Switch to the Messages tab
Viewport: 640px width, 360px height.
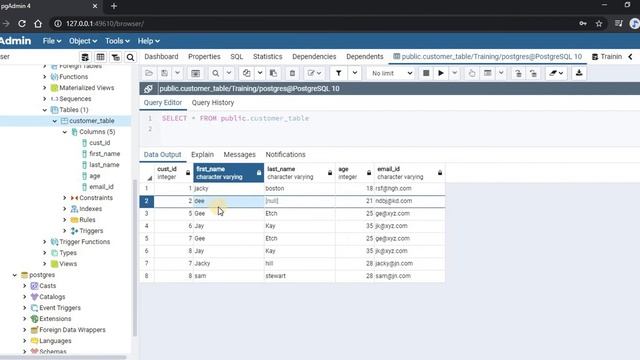point(240,155)
